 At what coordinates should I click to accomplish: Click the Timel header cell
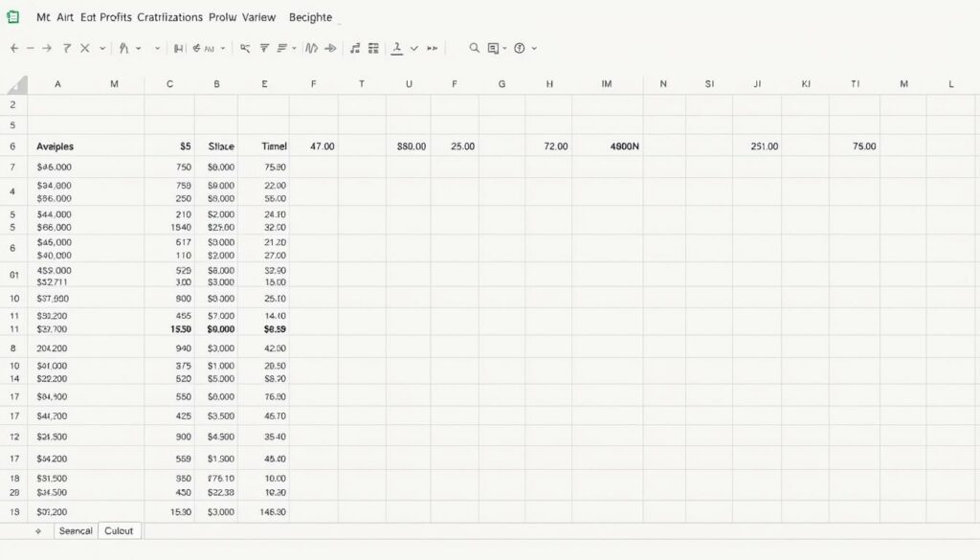[x=264, y=146]
